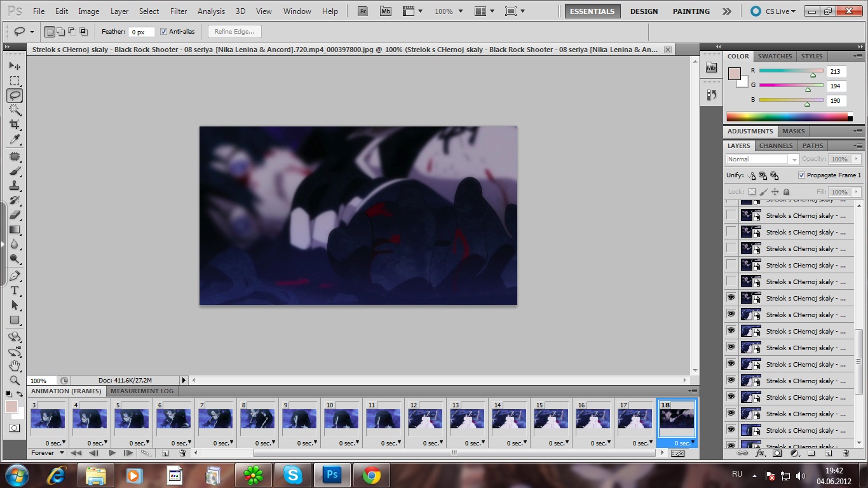
Task: Select the 3D Object Rotate tool
Action: tap(15, 337)
